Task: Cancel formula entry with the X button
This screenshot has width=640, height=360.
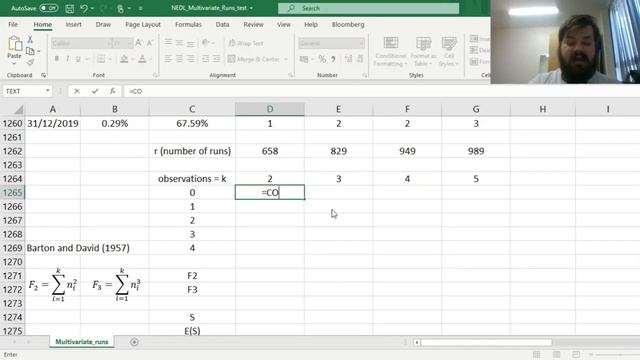Action: (77, 91)
